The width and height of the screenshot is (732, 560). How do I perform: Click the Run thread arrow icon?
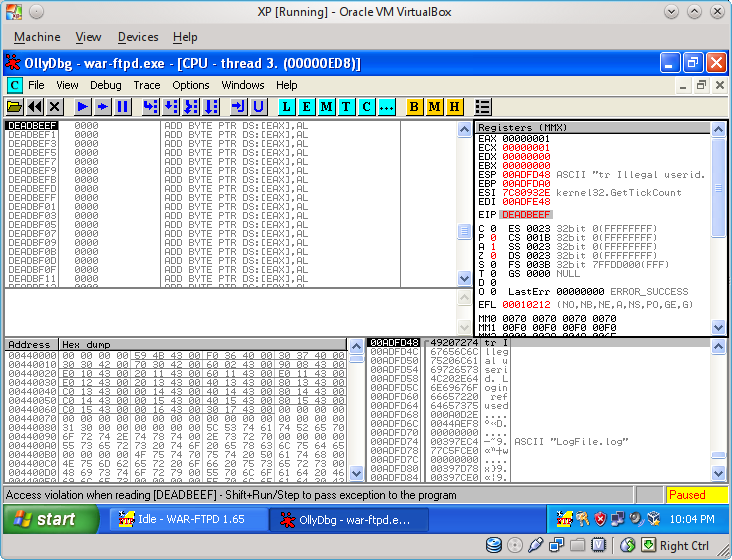pos(103,107)
